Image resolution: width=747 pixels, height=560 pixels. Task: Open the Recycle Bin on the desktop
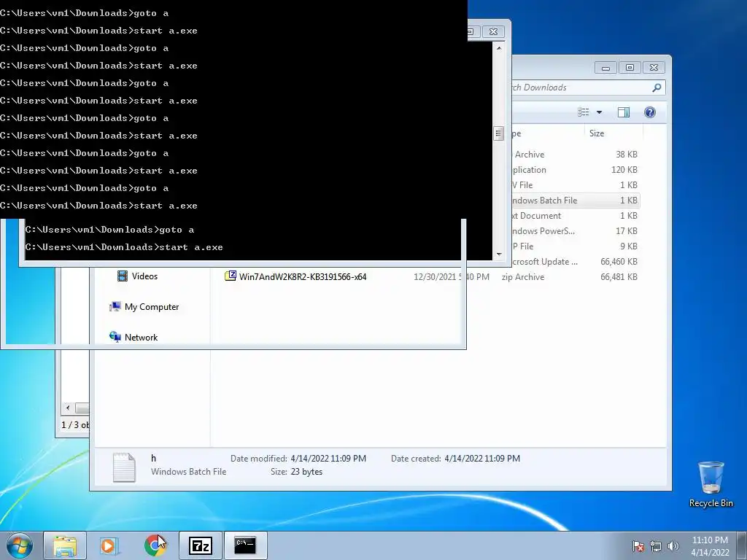pyautogui.click(x=711, y=484)
